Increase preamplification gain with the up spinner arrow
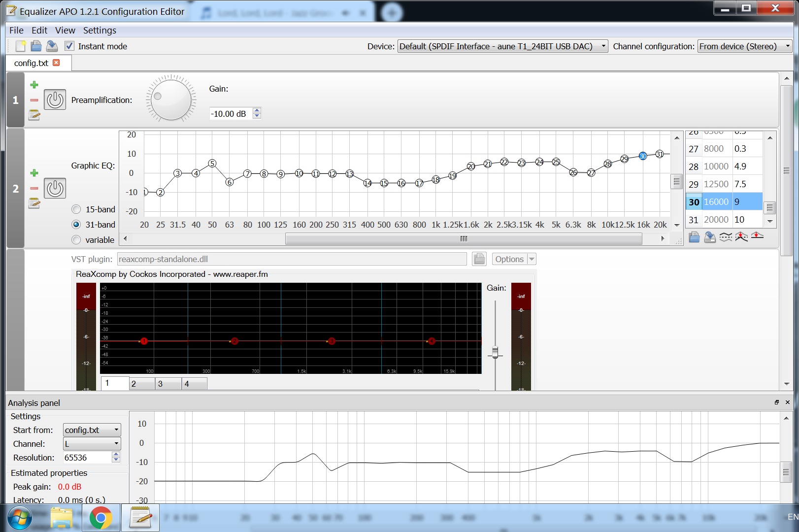This screenshot has height=532, width=799. point(257,110)
